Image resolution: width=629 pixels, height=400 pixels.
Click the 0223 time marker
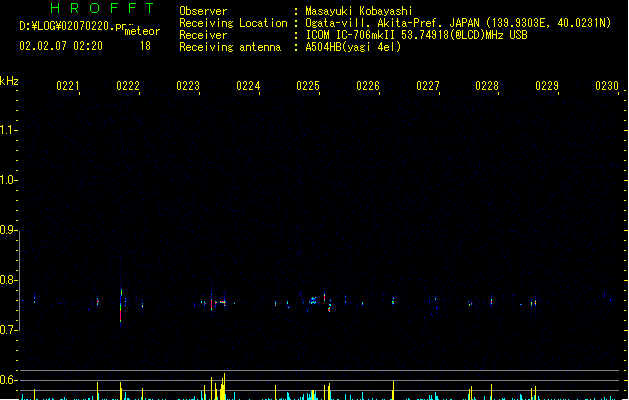(188, 86)
